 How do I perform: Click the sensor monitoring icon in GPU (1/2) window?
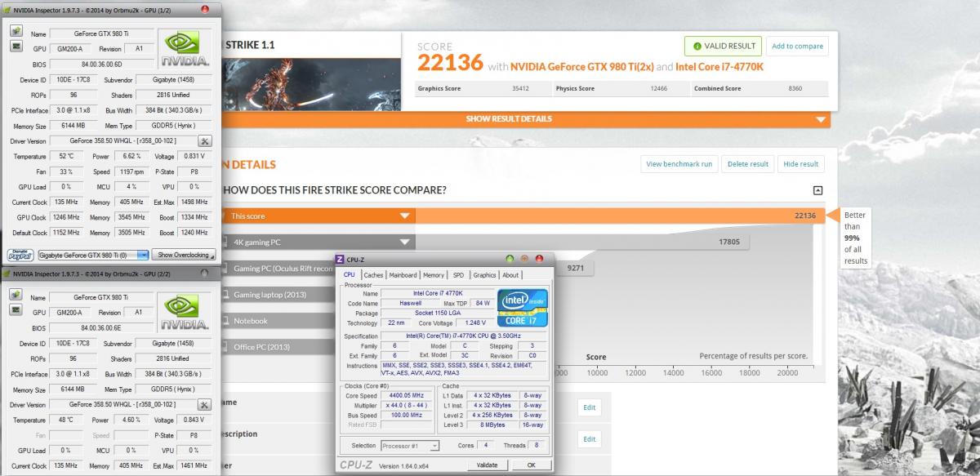[x=16, y=47]
